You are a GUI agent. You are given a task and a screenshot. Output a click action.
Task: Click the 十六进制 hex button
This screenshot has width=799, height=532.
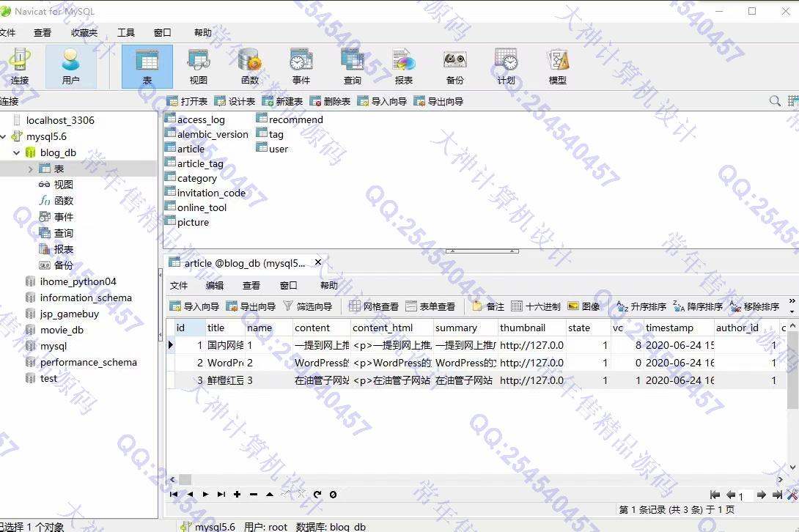[x=536, y=306]
